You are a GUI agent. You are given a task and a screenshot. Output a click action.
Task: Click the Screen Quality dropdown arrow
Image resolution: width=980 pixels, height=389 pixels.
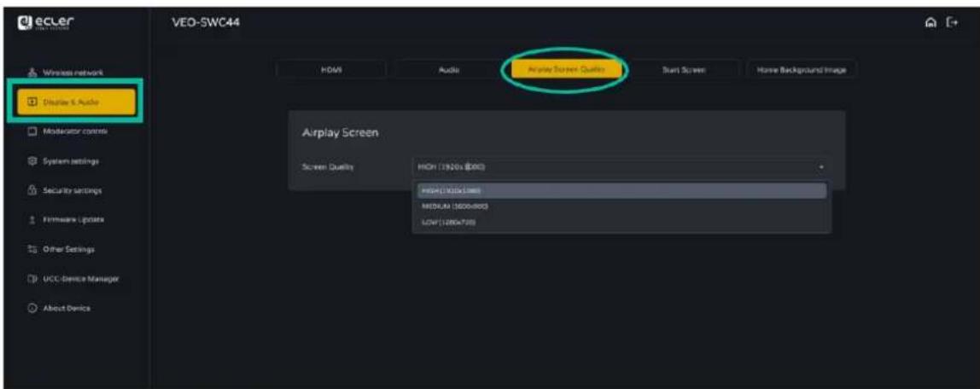[x=823, y=167]
